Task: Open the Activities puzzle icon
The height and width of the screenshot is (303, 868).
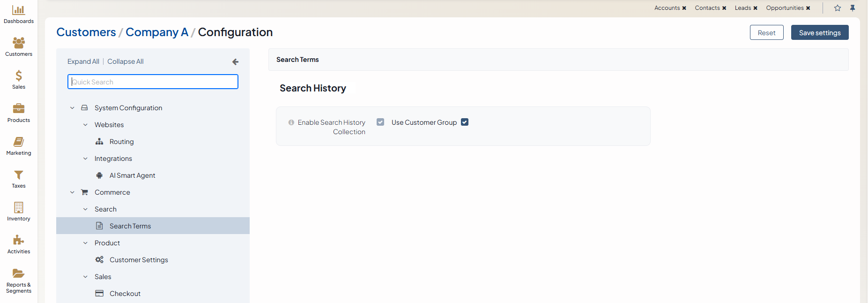Action: coord(19,240)
